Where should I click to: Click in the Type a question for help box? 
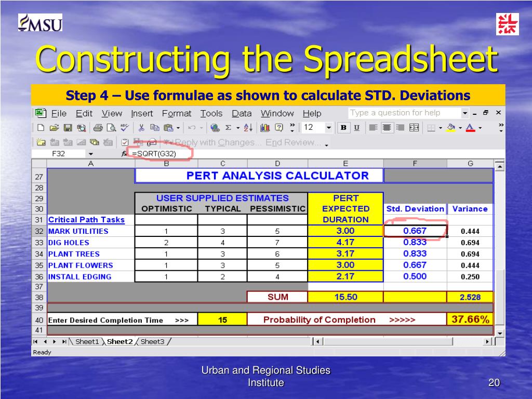pyautogui.click(x=404, y=113)
